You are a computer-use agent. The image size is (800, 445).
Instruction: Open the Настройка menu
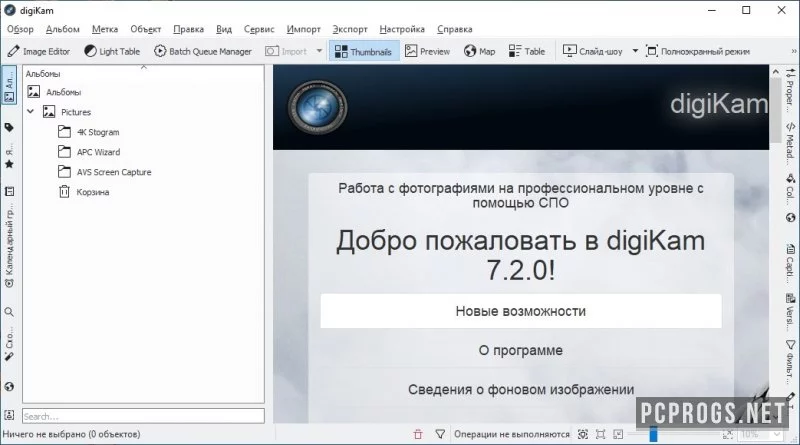(x=402, y=29)
